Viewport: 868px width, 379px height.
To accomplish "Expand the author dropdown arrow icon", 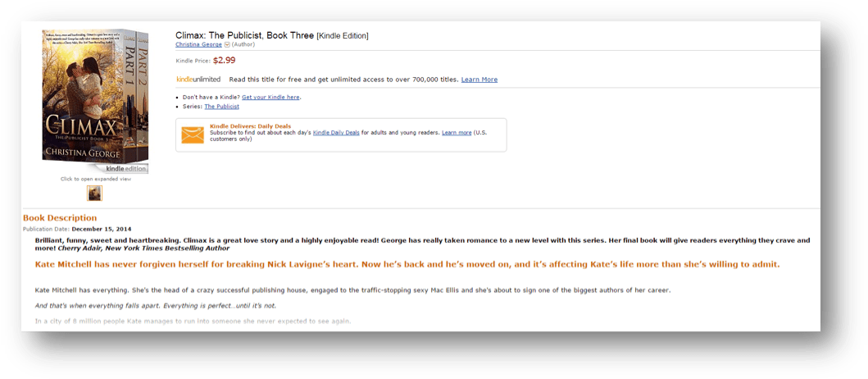I will 227,44.
